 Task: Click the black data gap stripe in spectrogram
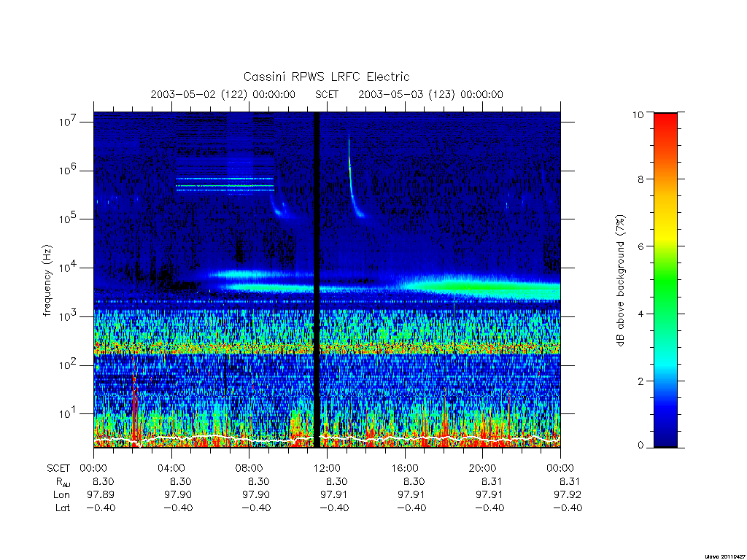[x=317, y=280]
